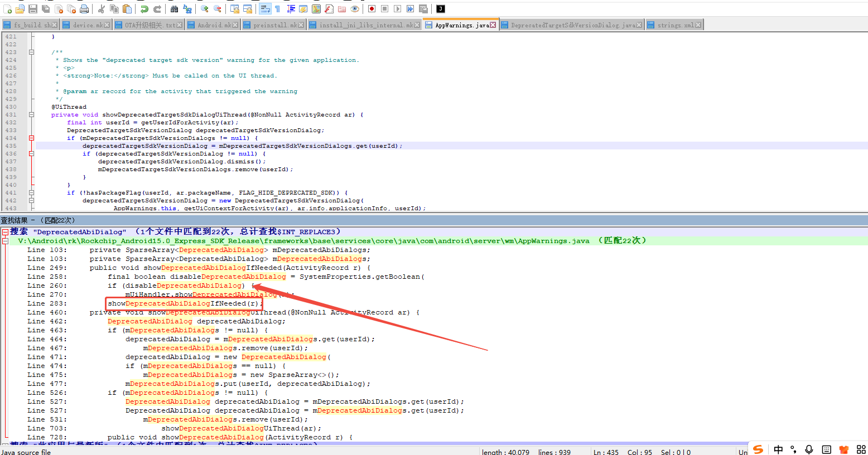
Task: Toggle Chinese input mode 中 in tray
Action: (778, 449)
